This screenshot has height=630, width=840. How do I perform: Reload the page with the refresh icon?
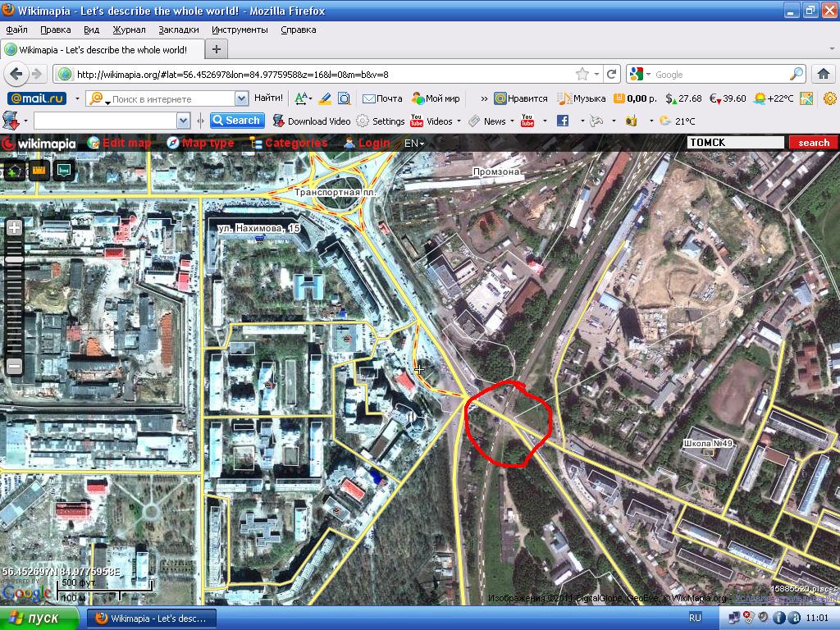[611, 74]
